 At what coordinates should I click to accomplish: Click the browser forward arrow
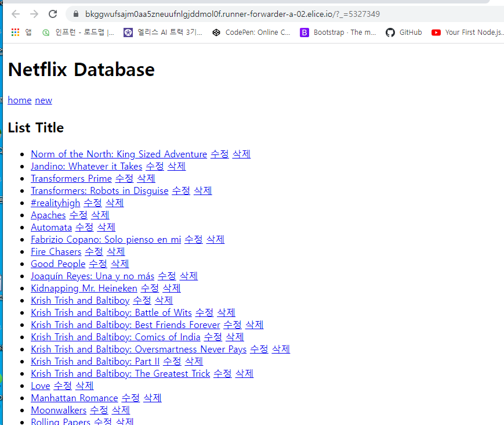(x=34, y=14)
